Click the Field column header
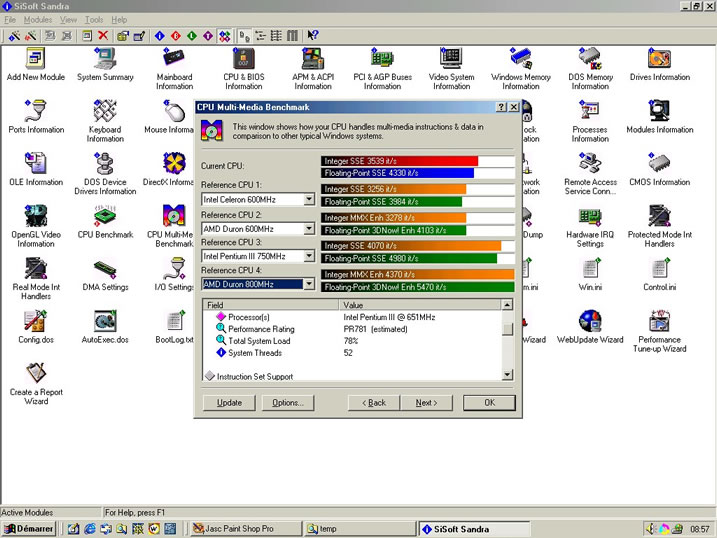The width and height of the screenshot is (717, 538). tap(271, 305)
